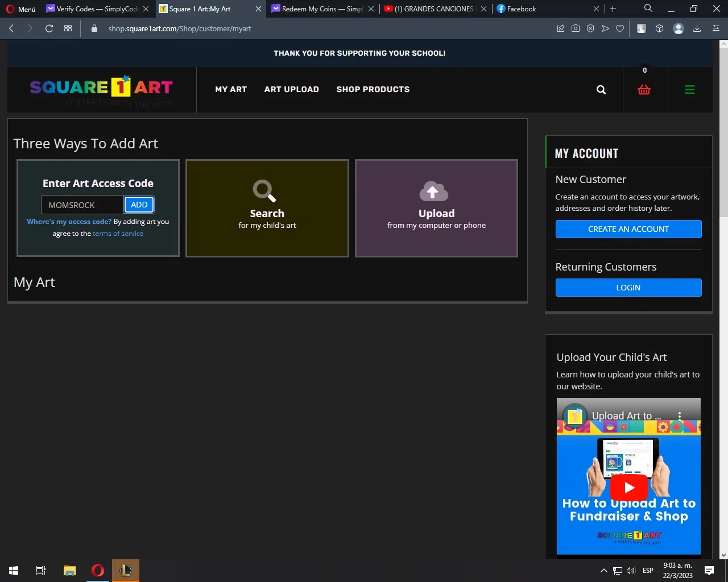Select the Search for my child's art card

pyautogui.click(x=267, y=208)
